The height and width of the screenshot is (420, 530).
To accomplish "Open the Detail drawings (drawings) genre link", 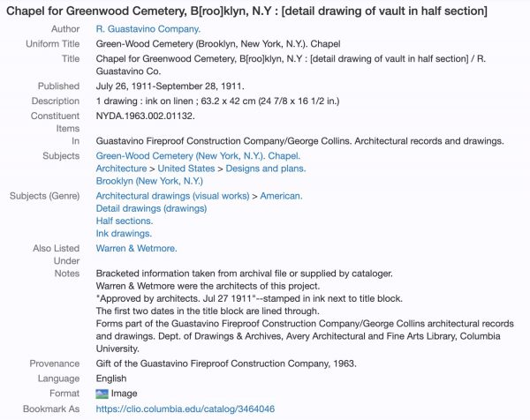I will click(151, 208).
